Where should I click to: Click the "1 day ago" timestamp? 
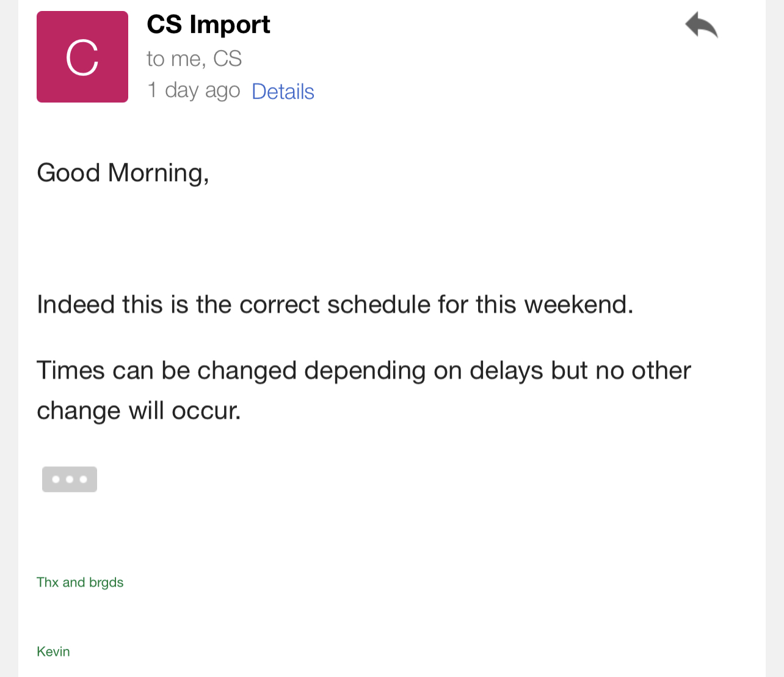click(194, 90)
